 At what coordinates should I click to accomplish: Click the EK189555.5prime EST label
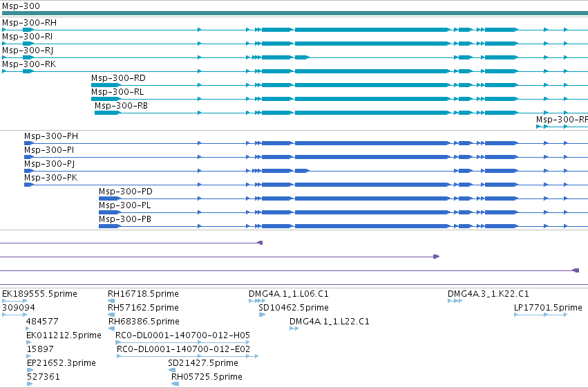coord(40,294)
